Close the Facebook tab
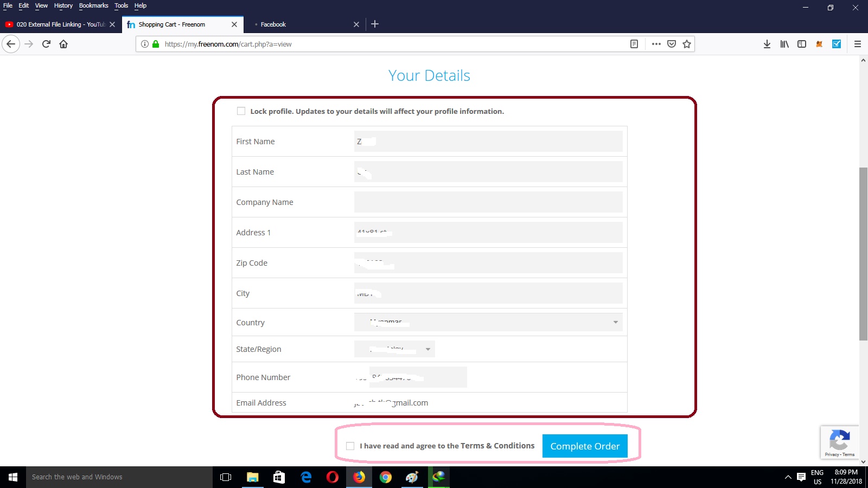The height and width of the screenshot is (488, 868). click(x=356, y=24)
